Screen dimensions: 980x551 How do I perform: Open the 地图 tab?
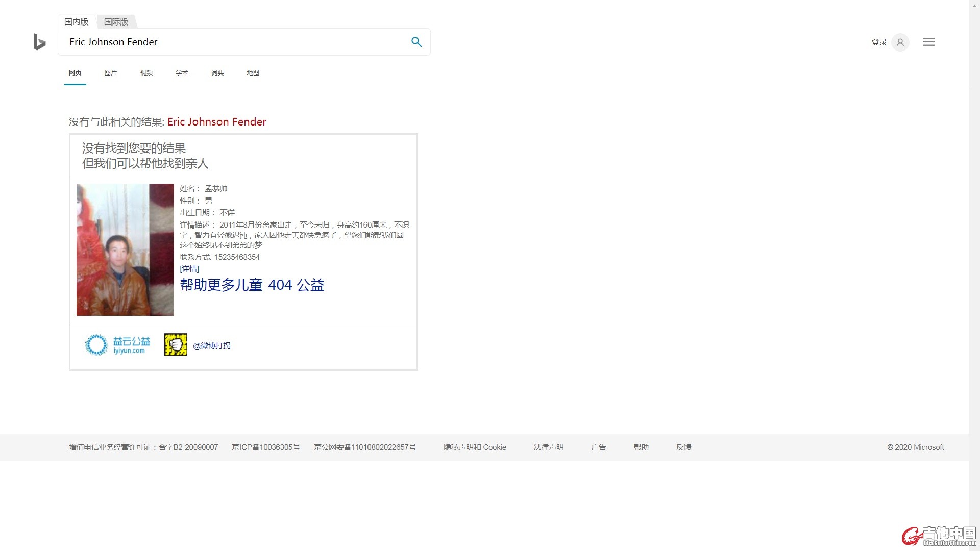click(x=253, y=72)
